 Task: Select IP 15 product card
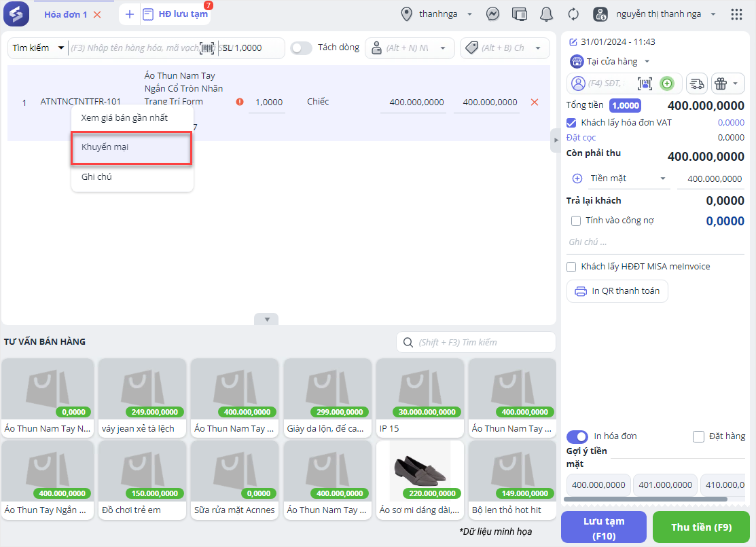point(420,398)
